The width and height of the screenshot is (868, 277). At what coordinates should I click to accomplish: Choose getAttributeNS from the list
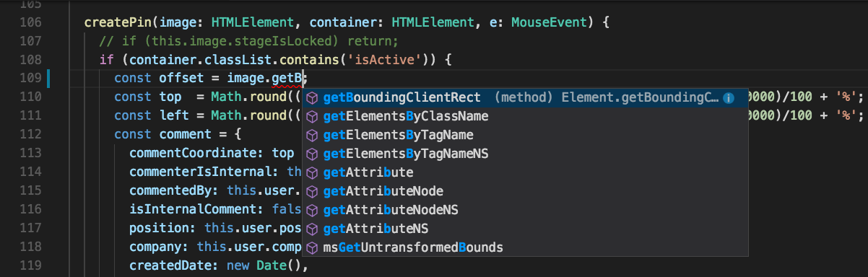click(525, 229)
